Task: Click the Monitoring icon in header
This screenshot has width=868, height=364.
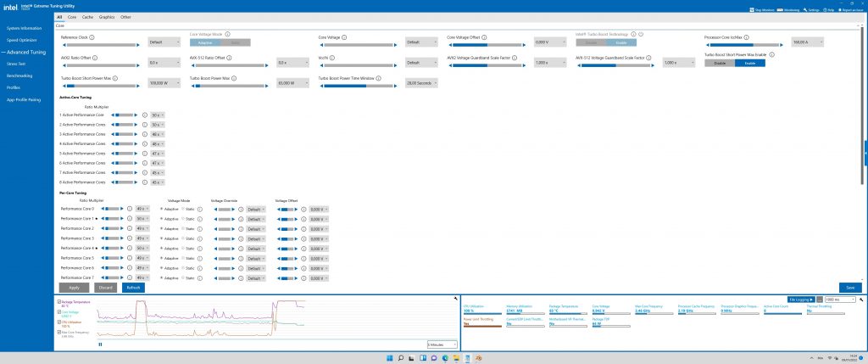Action: coord(780,10)
